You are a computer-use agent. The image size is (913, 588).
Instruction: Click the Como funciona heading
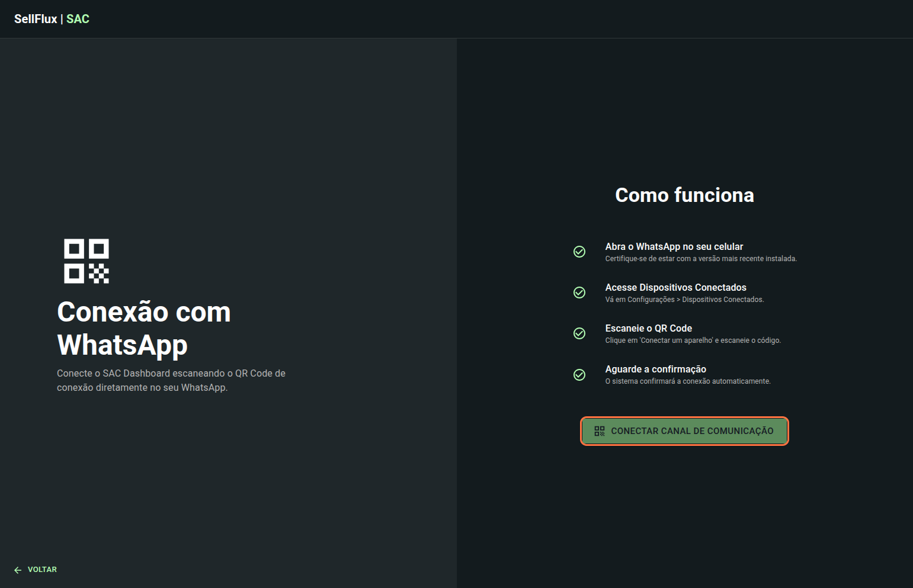click(684, 195)
